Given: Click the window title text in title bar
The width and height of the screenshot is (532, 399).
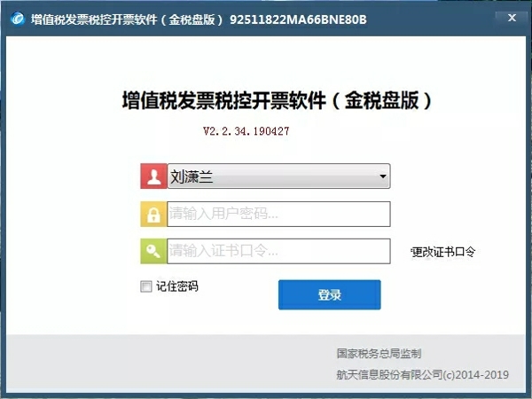Looking at the screenshot, I should click(127, 20).
